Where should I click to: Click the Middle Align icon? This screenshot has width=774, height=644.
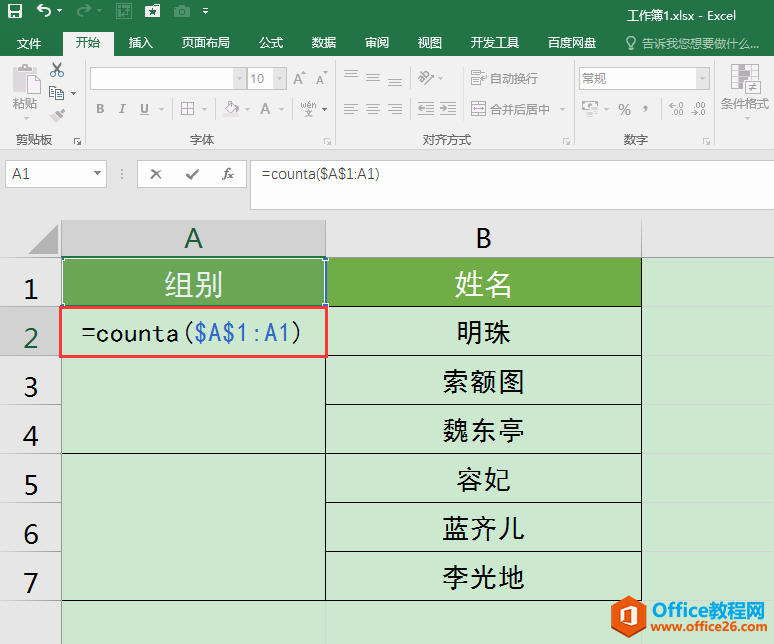pyautogui.click(x=373, y=77)
